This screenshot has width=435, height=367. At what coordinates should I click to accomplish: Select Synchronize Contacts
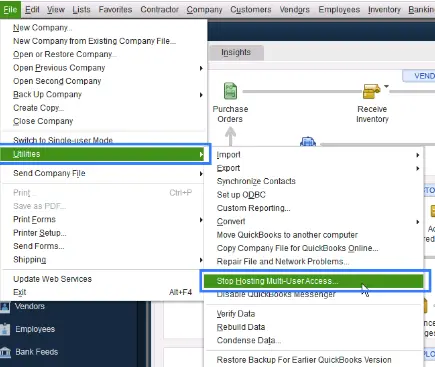314,181
